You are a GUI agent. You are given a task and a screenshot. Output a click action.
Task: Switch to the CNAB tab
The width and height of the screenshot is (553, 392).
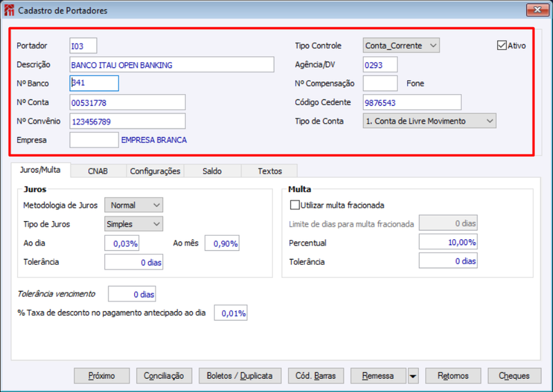[x=97, y=171]
